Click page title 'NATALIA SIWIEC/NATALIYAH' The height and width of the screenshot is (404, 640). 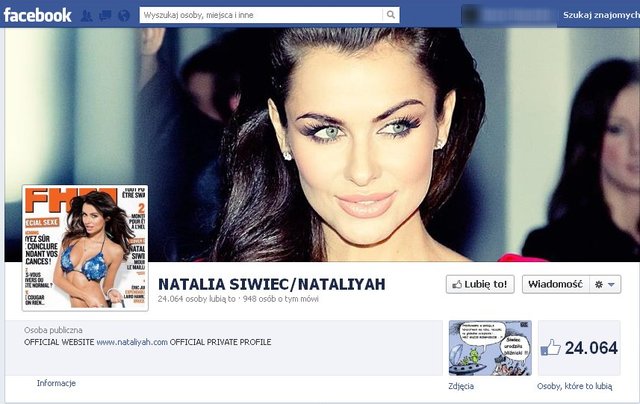(271, 284)
